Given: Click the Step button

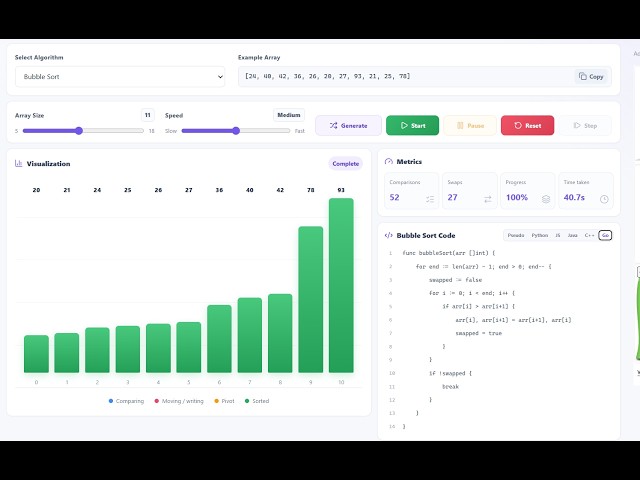Looking at the screenshot, I should 585,125.
